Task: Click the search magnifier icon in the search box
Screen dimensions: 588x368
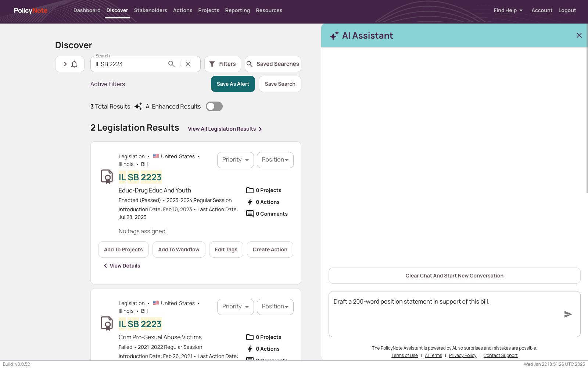Action: (x=171, y=64)
